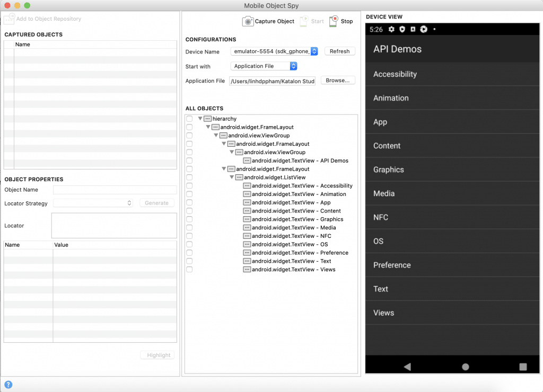Check the box for TextView - Animation
Screen dimensions: 543x392
[x=189, y=194]
